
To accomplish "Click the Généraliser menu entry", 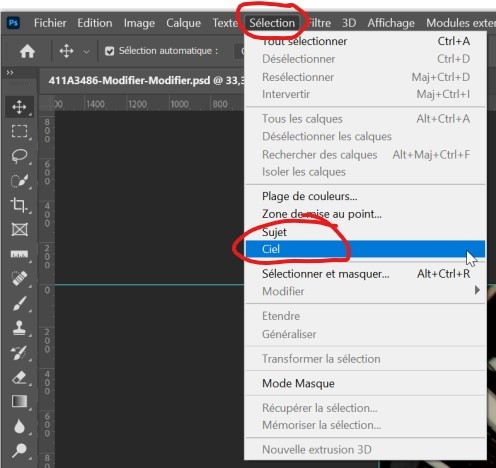I will click(x=365, y=334).
